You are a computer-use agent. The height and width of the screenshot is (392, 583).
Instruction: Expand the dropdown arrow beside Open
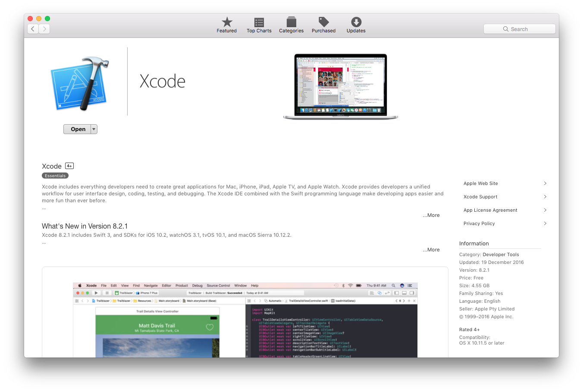pos(94,129)
